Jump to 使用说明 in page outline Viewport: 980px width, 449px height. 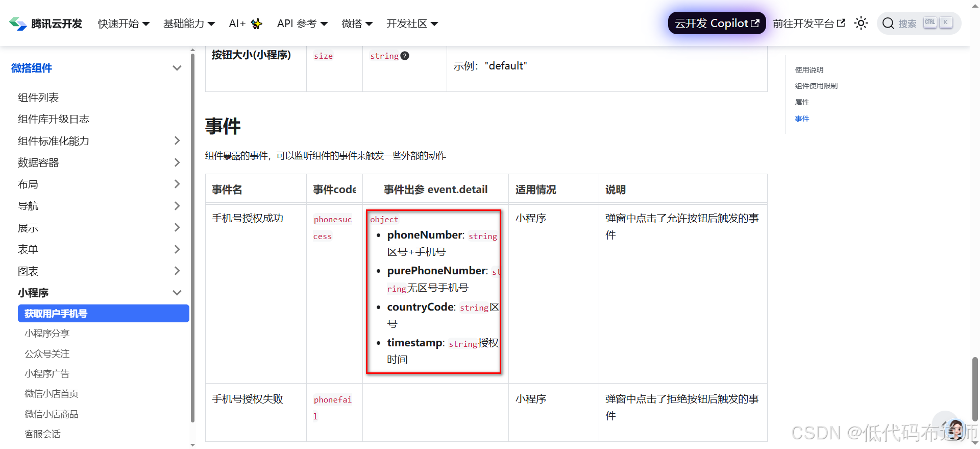809,70
